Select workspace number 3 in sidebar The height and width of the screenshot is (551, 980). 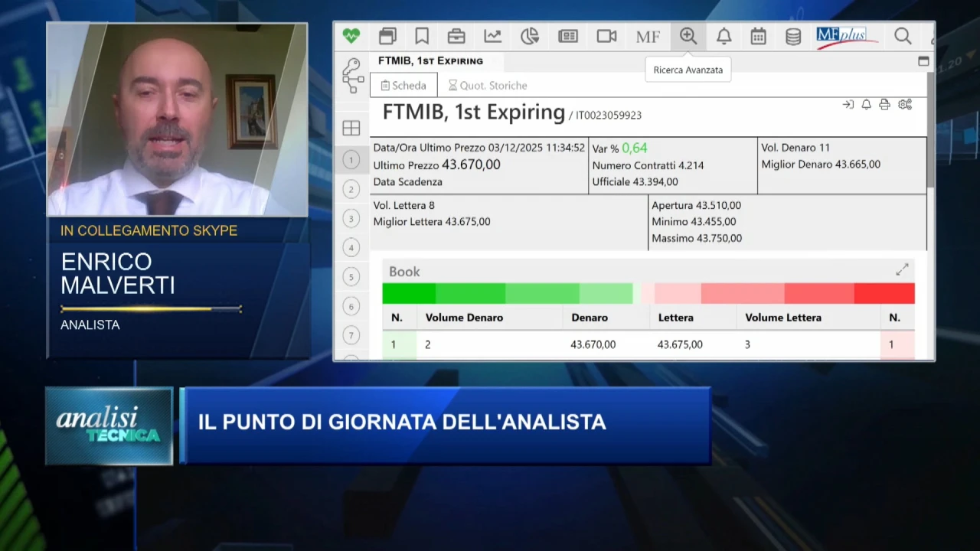coord(351,219)
